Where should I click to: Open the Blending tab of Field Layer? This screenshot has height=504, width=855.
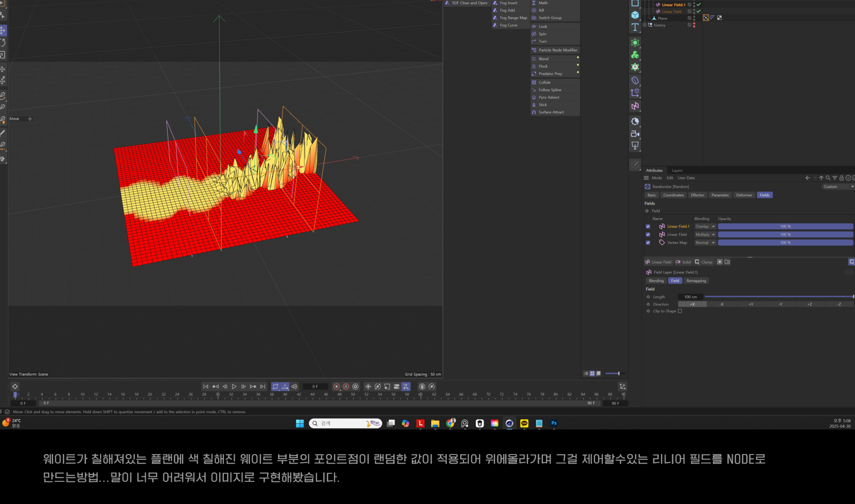(656, 281)
